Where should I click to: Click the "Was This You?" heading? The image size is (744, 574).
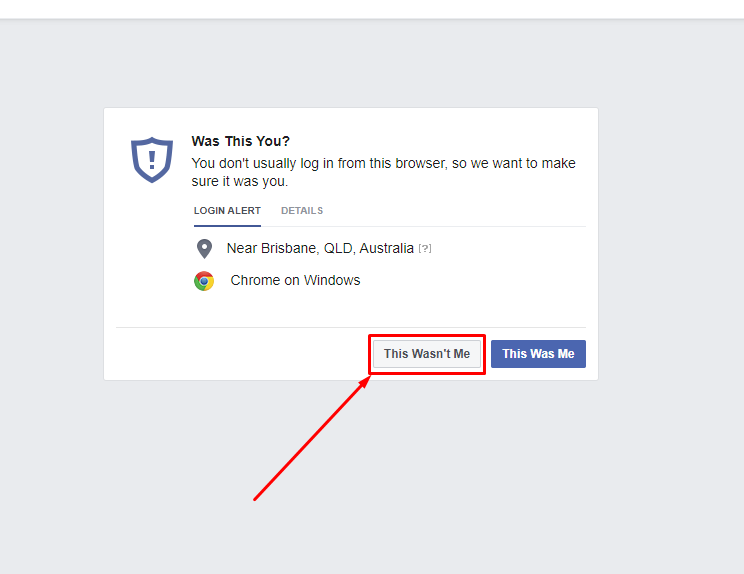click(x=241, y=142)
